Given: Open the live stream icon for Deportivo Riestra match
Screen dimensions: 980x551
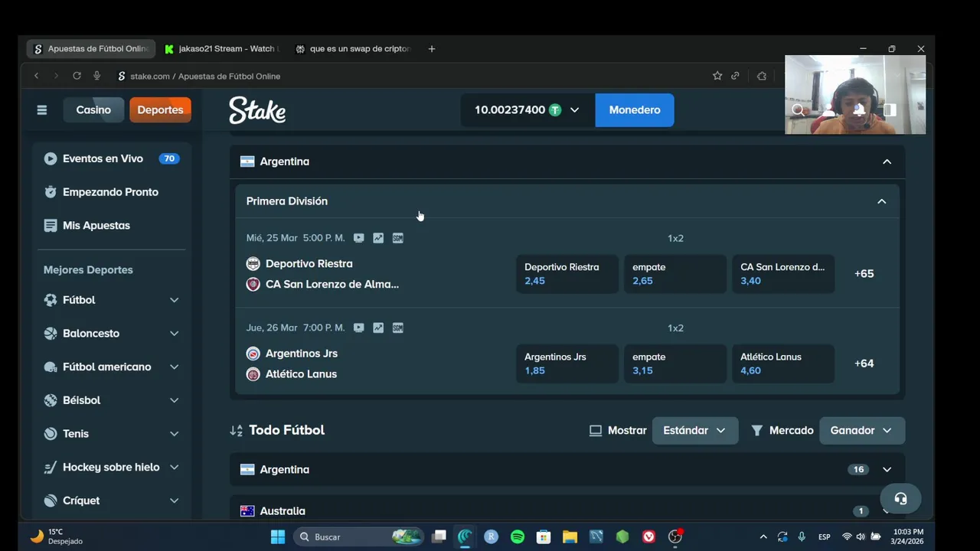Looking at the screenshot, I should 358,238.
